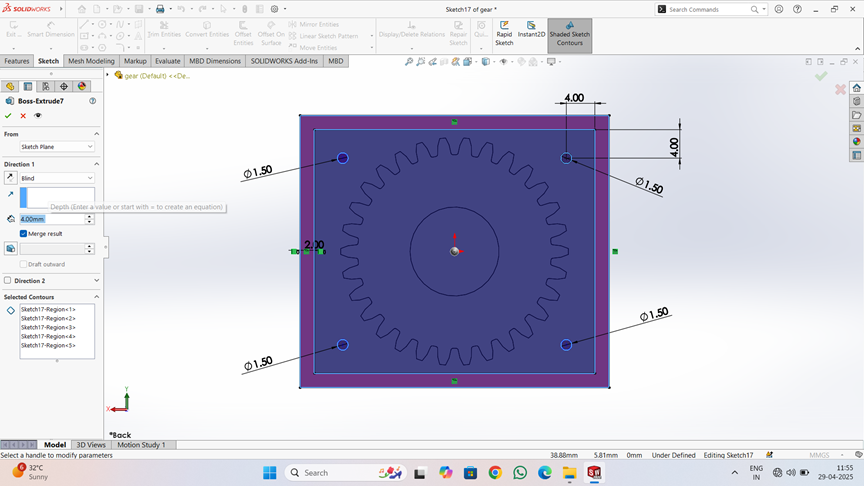This screenshot has height=486, width=864.
Task: Open the File Explorer folder icon in task pane
Action: (x=856, y=115)
